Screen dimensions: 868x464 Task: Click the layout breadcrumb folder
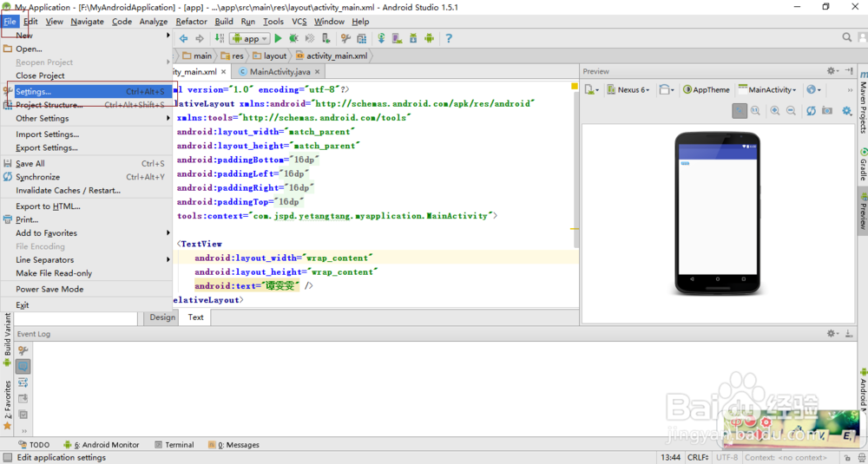coord(270,56)
